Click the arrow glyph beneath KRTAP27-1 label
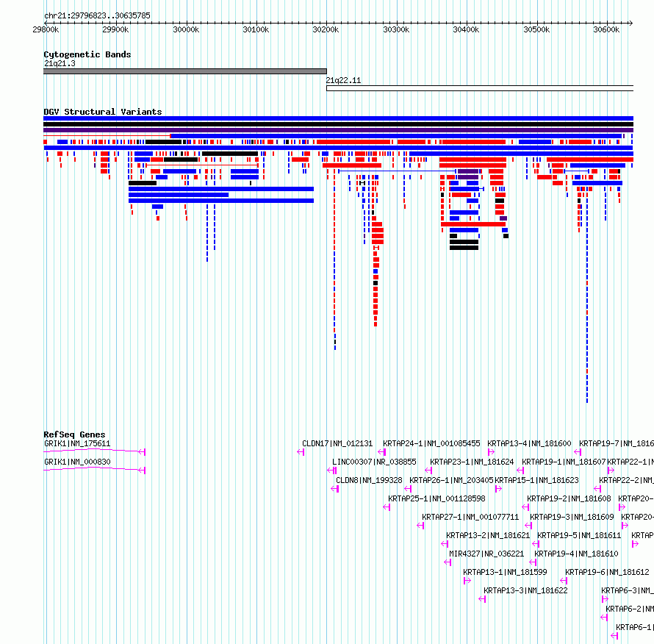The height and width of the screenshot is (644, 654). 420,526
